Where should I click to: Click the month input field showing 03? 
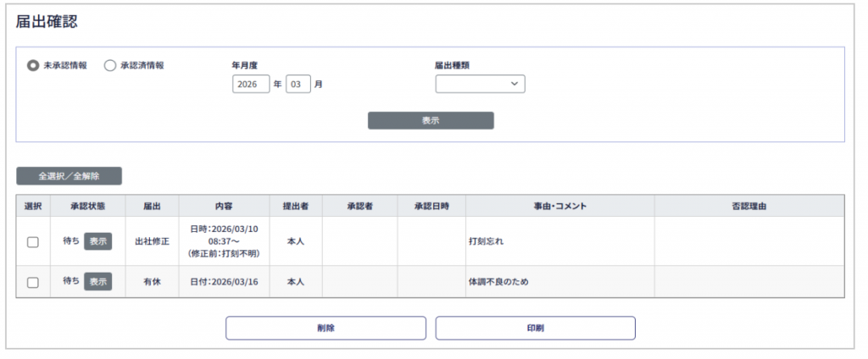[x=298, y=85]
